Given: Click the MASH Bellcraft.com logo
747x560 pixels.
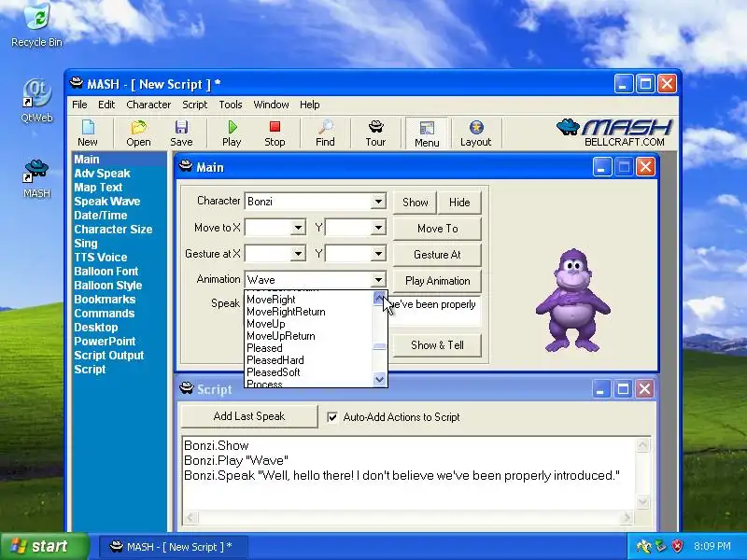Looking at the screenshot, I should pos(615,133).
